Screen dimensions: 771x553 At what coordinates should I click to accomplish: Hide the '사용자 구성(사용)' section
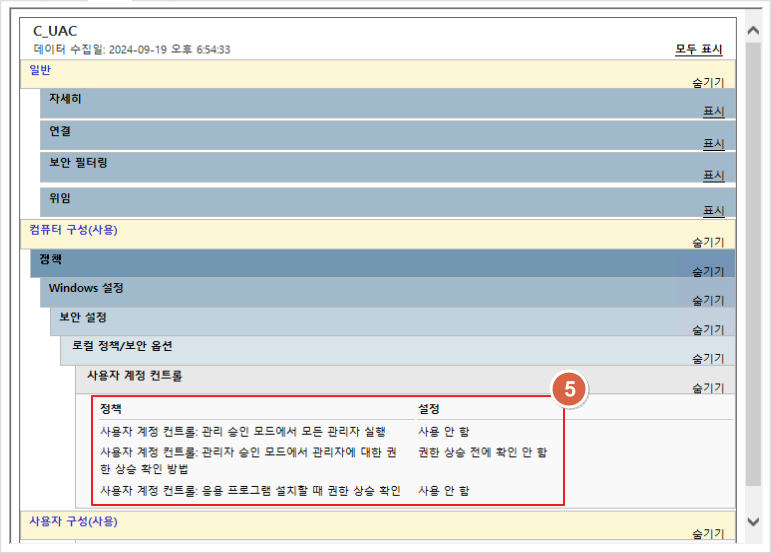coord(708,533)
